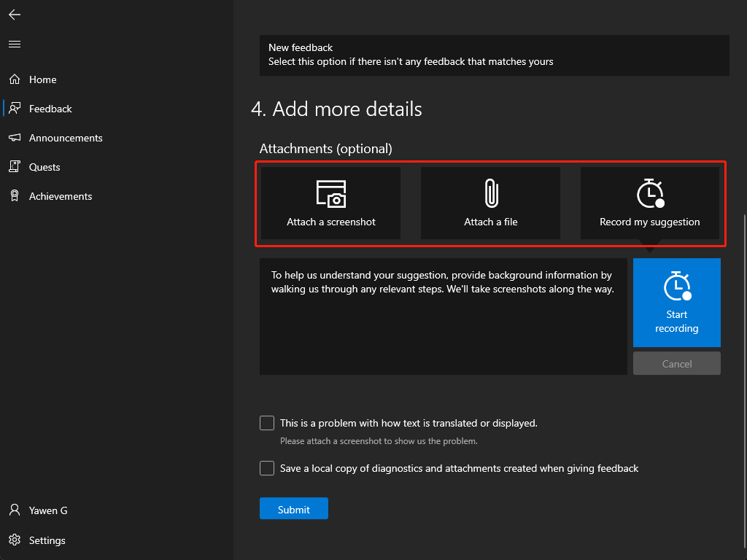Attach a screenshot to the feedback

coord(330,203)
